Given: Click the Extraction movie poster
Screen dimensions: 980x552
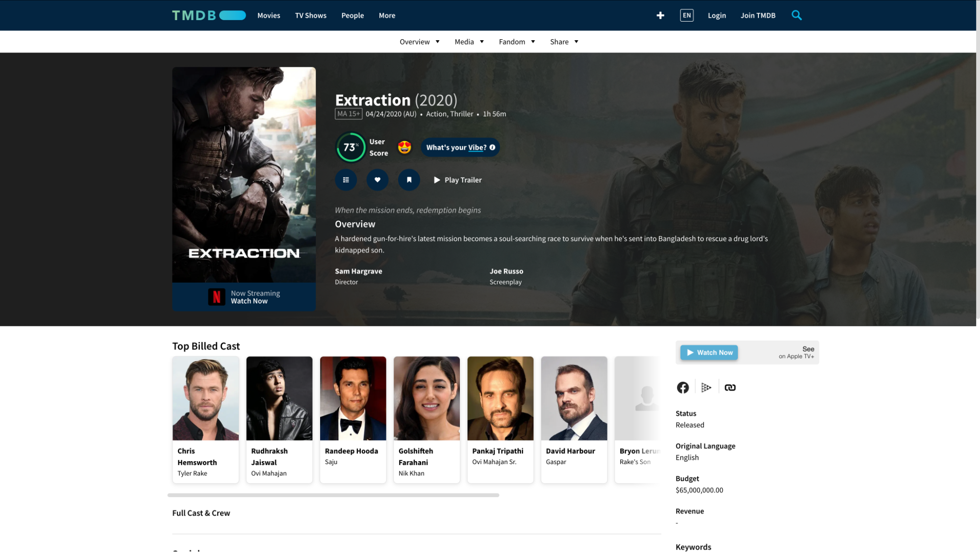Looking at the screenshot, I should 244,175.
